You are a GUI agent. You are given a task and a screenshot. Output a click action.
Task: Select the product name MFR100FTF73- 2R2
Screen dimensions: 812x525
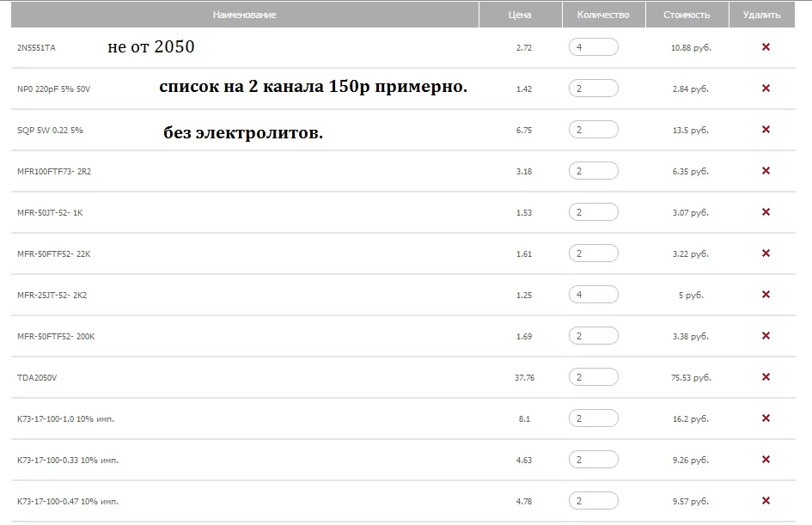coord(54,171)
